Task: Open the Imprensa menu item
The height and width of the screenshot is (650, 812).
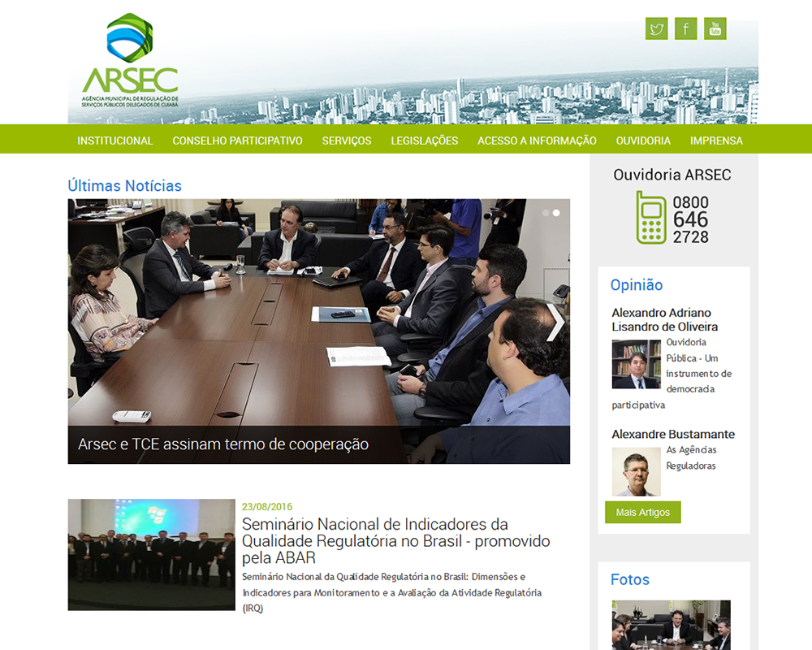Action: 716,141
